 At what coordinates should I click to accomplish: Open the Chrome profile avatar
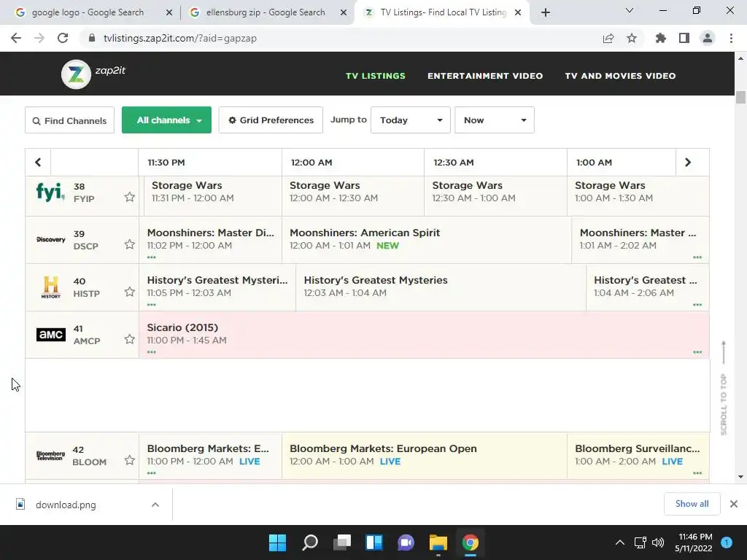pyautogui.click(x=708, y=38)
